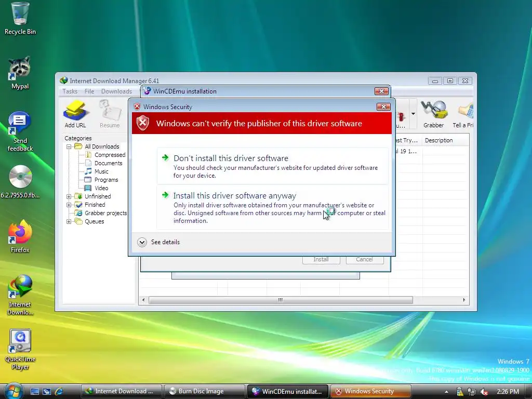Click the Tell a Friend toolbar icon
532x399 pixels.
tap(463, 114)
